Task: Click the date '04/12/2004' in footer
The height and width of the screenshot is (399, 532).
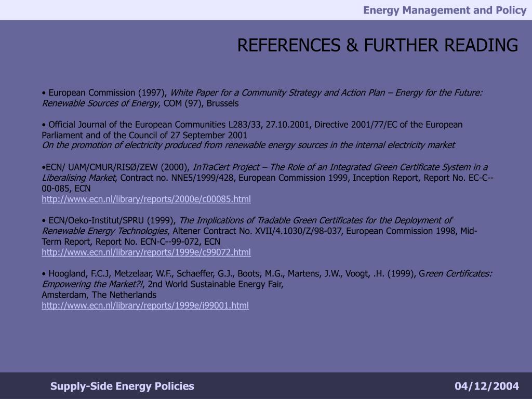Action: pyautogui.click(x=486, y=386)
